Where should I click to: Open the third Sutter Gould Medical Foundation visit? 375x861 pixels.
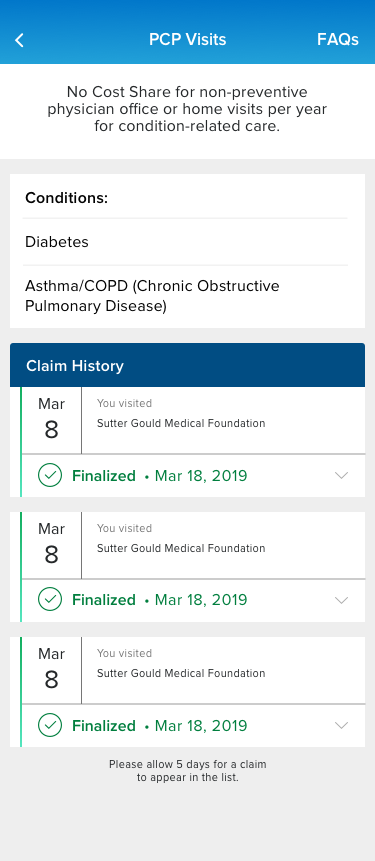point(223,670)
